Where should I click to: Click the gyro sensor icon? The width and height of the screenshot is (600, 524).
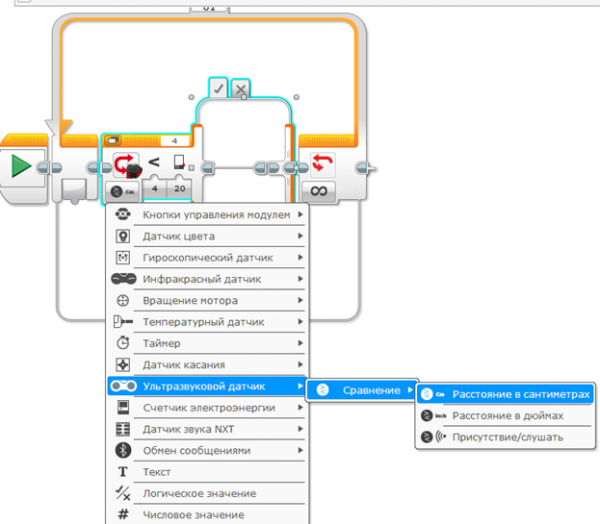123,258
